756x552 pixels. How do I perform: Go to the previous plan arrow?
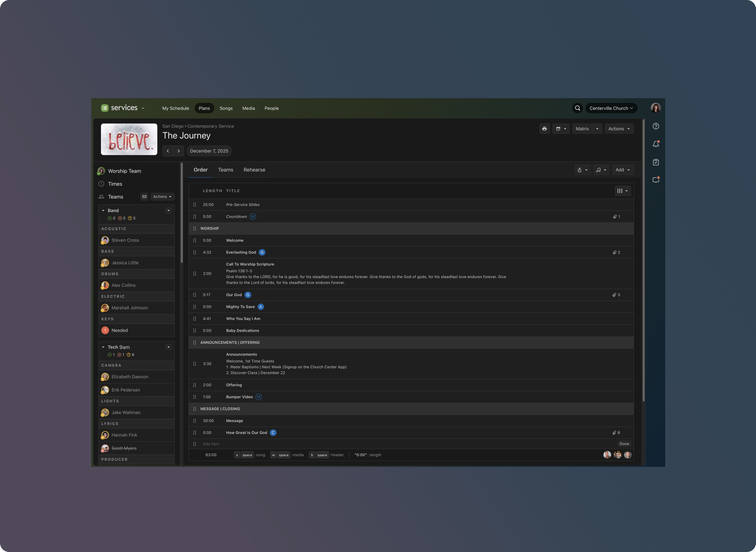tap(168, 151)
